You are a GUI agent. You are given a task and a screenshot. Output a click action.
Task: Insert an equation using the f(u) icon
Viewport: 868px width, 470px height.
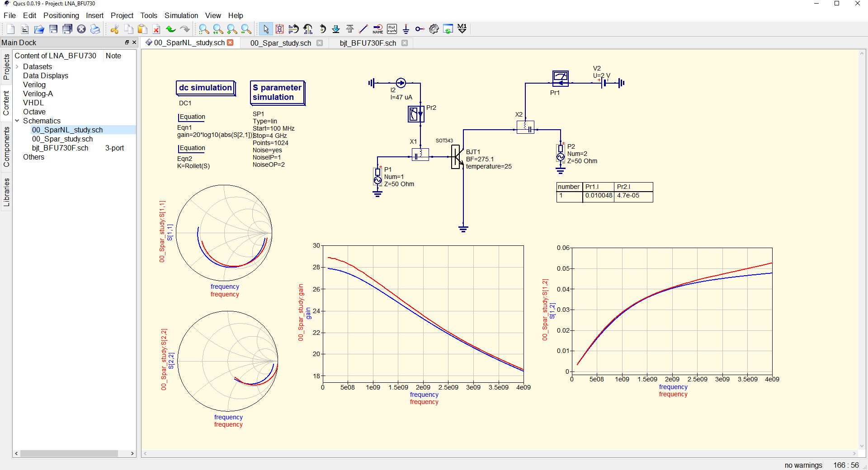point(392,29)
